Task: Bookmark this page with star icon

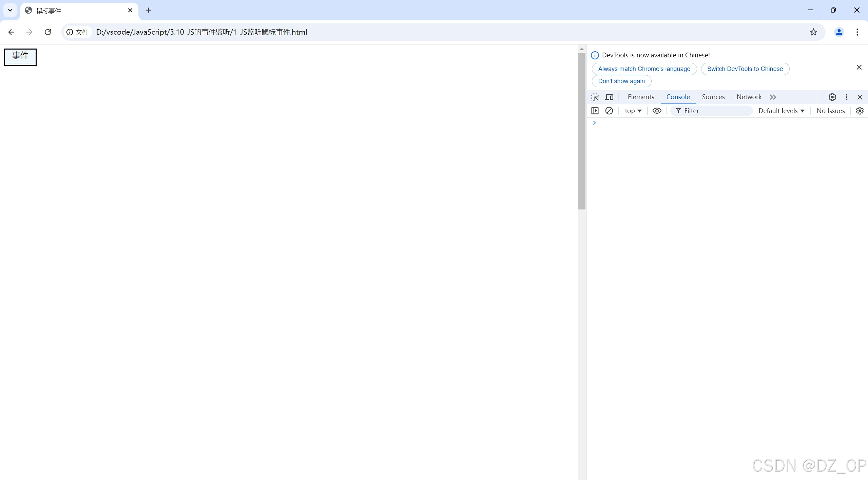Action: [813, 32]
